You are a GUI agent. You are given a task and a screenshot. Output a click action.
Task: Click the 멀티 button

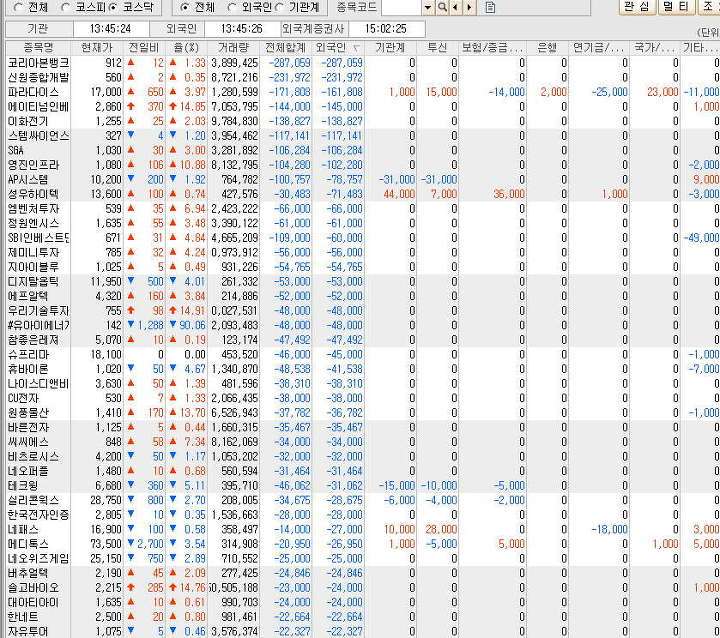pyautogui.click(x=676, y=7)
